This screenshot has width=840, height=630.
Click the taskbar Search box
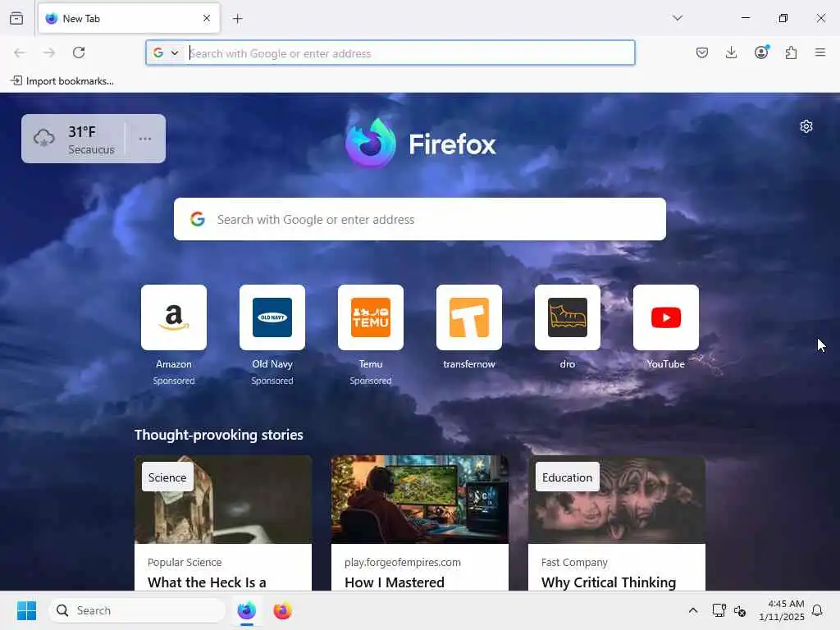137,610
